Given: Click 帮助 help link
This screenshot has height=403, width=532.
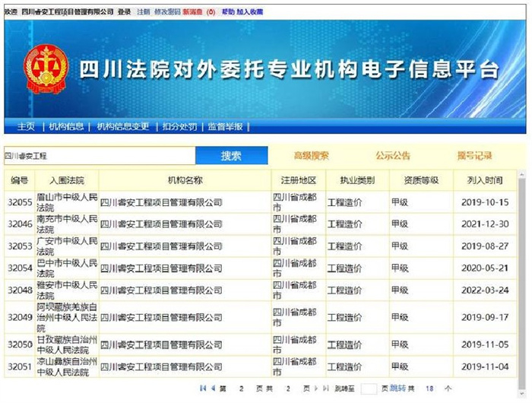Looking at the screenshot, I should point(228,12).
